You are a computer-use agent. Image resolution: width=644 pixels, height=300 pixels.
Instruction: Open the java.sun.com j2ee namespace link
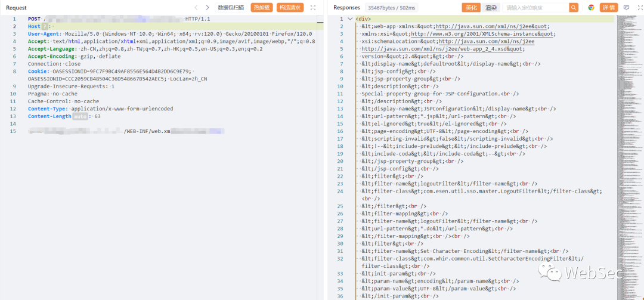click(x=492, y=27)
